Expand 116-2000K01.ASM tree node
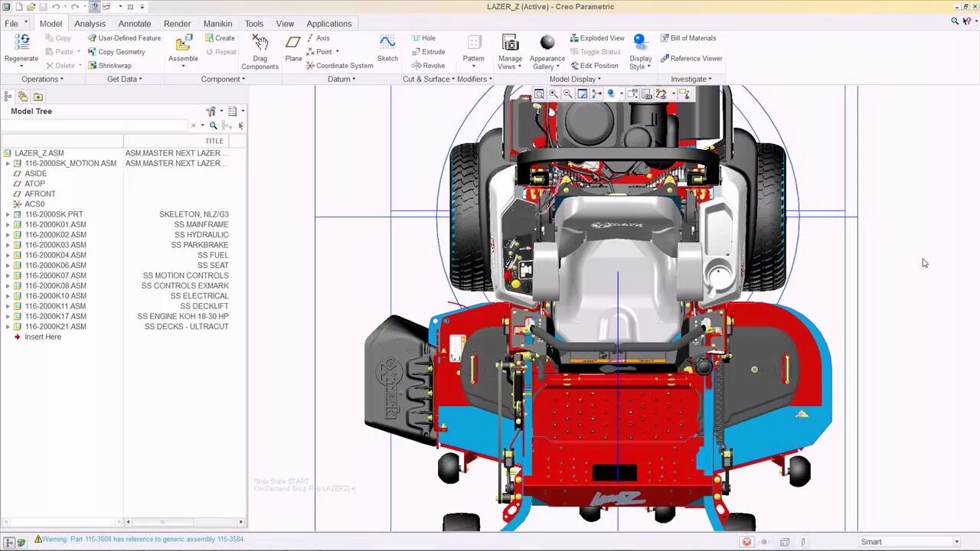The image size is (980, 551). click(8, 225)
